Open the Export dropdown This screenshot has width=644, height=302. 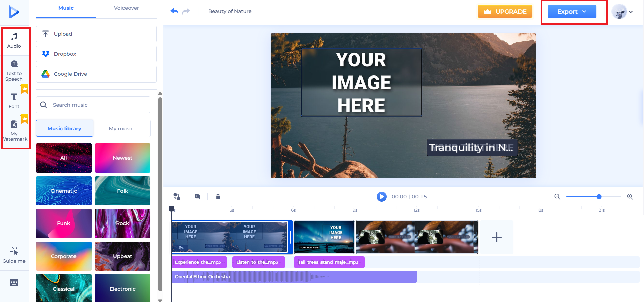pyautogui.click(x=572, y=12)
